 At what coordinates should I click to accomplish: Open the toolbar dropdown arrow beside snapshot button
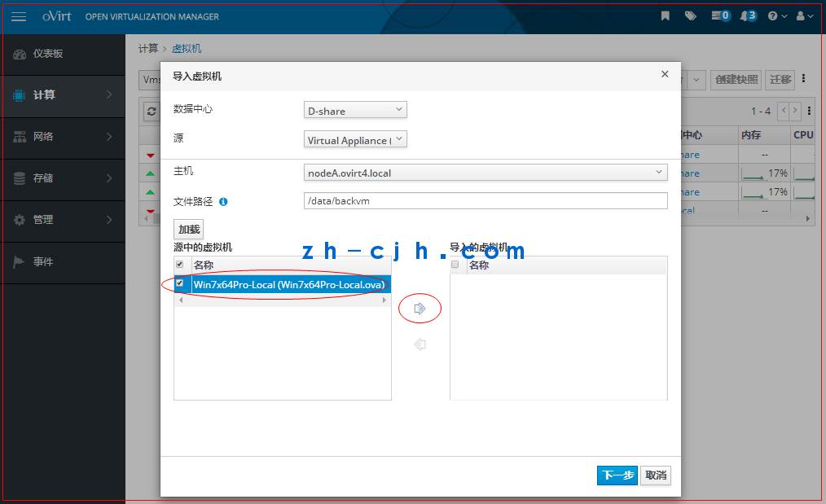click(x=696, y=80)
